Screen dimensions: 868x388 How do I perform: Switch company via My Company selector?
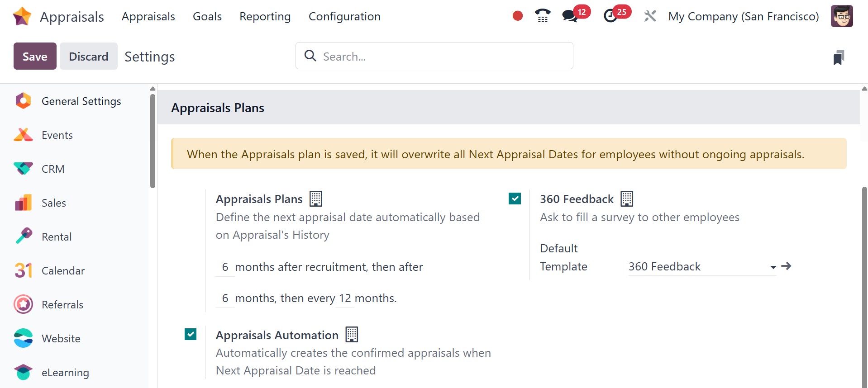[x=743, y=16]
